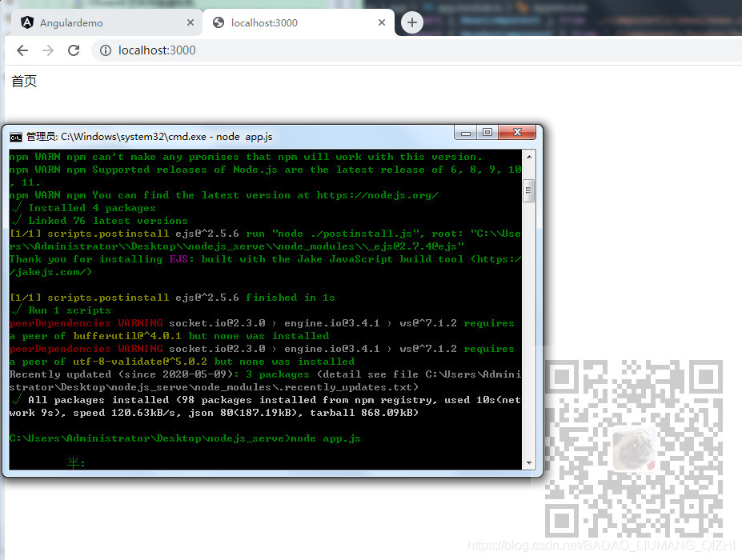
Task: Click the forward navigation arrow
Action: [x=47, y=50]
